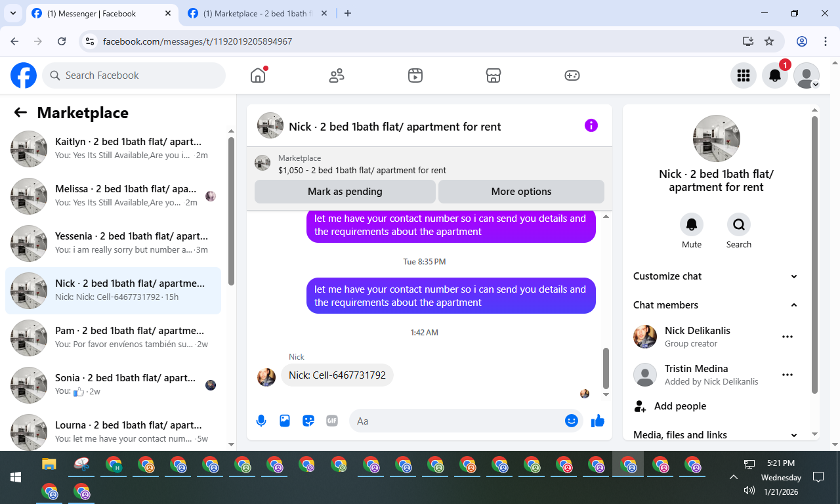Viewport: 840px width, 504px height.
Task: Click the chat list scrollbar
Action: [x=231, y=211]
